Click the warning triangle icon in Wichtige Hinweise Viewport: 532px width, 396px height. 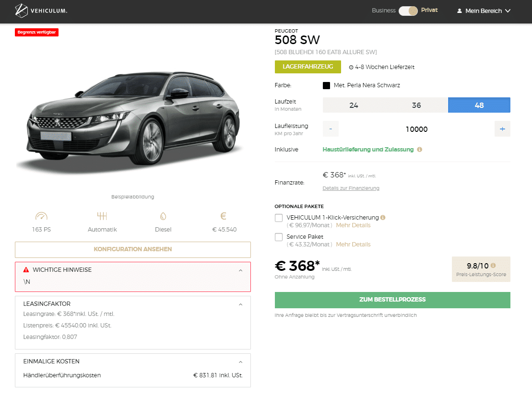tap(26, 270)
